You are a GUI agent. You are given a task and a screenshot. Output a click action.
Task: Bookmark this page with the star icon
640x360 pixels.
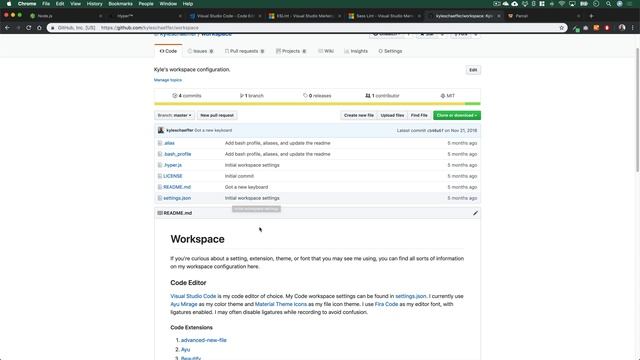coord(562,28)
